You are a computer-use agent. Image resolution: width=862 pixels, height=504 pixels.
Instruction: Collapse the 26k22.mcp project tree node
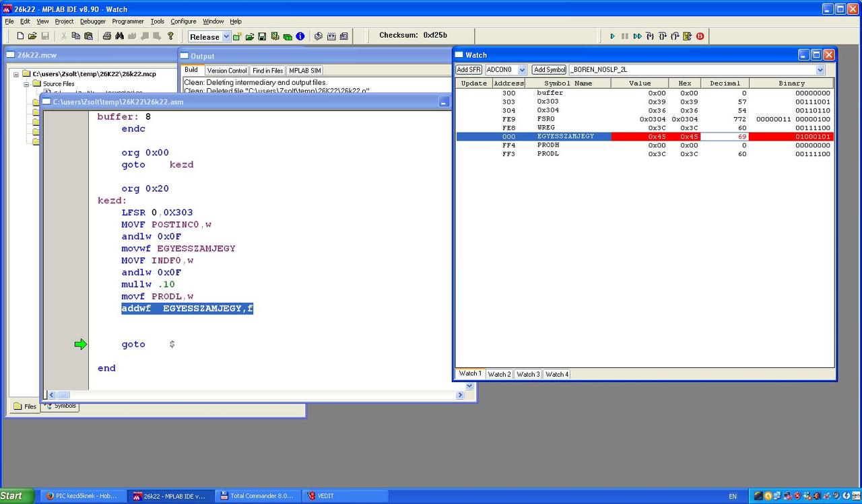16,74
